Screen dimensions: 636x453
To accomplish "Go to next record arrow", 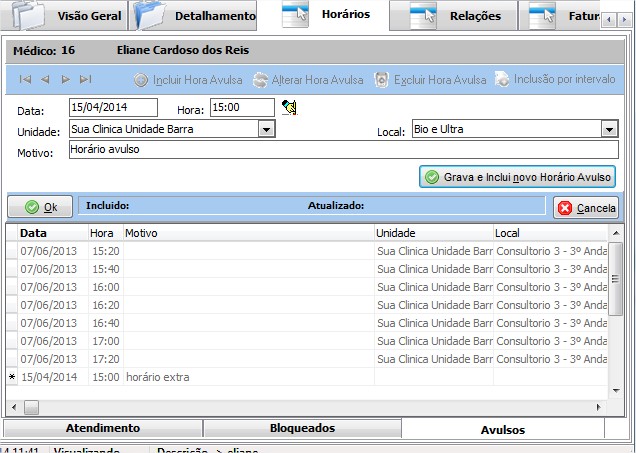I will [65, 79].
